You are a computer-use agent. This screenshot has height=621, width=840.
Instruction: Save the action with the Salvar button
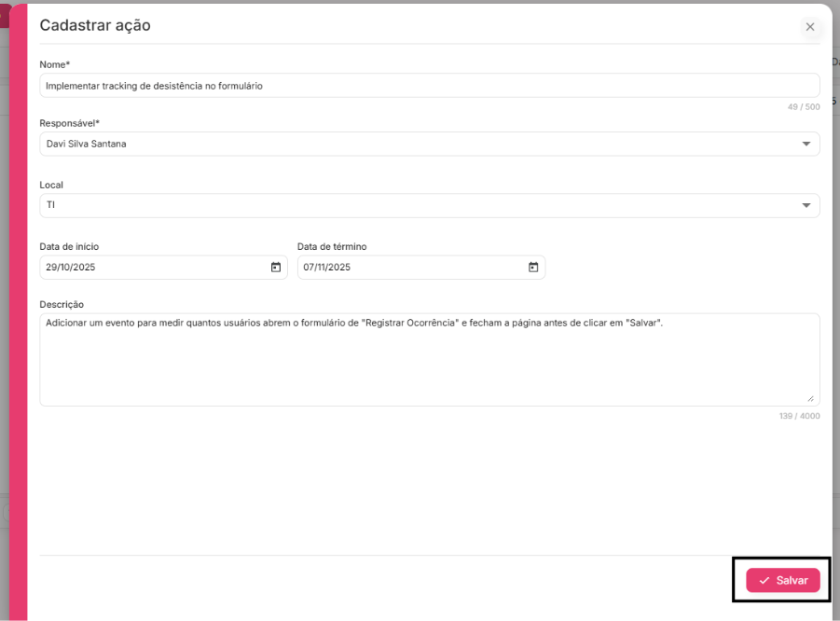pyautogui.click(x=783, y=580)
